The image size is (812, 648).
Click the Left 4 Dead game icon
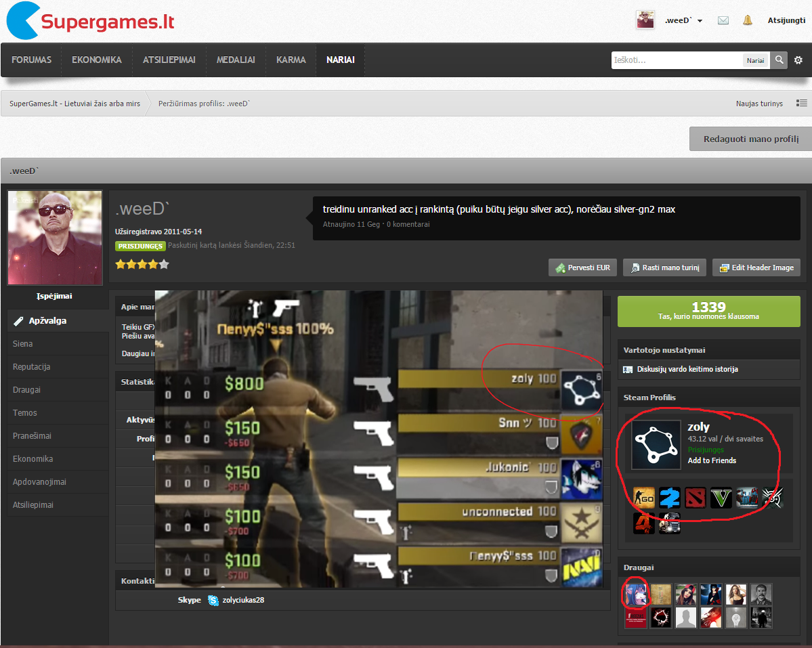pos(643,523)
